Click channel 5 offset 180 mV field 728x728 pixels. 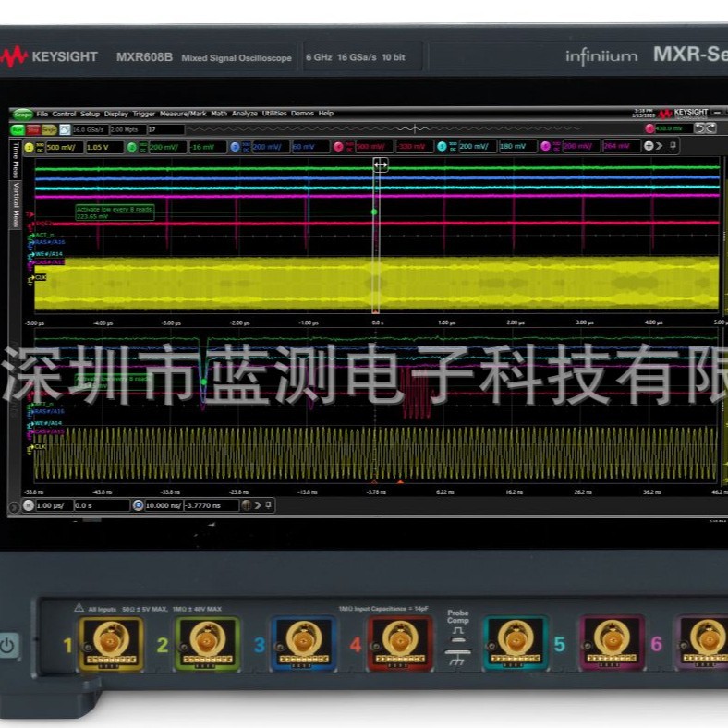pyautogui.click(x=517, y=147)
